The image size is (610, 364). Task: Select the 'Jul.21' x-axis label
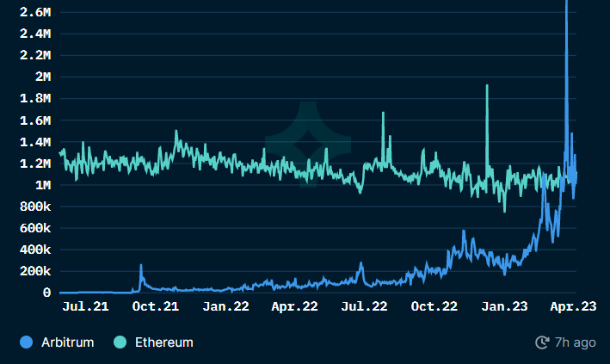[x=85, y=306]
